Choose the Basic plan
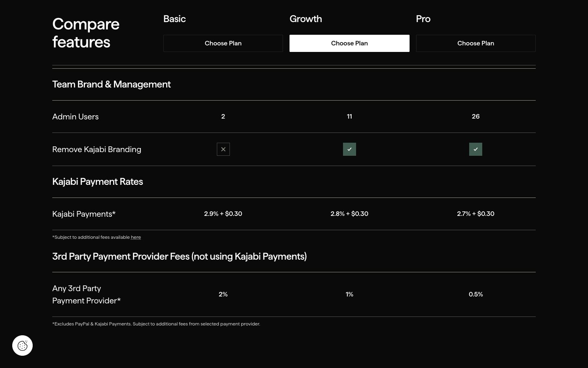The width and height of the screenshot is (588, 368). [223, 43]
